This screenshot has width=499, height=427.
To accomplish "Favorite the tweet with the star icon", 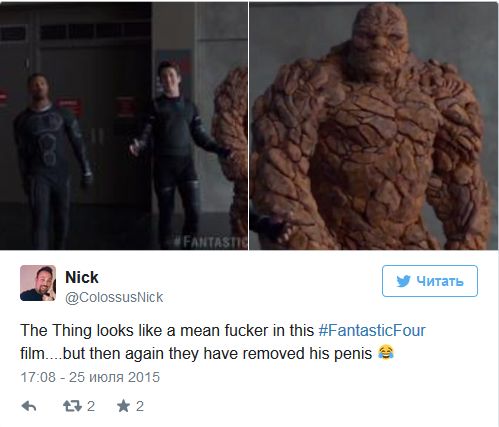I will click(123, 406).
